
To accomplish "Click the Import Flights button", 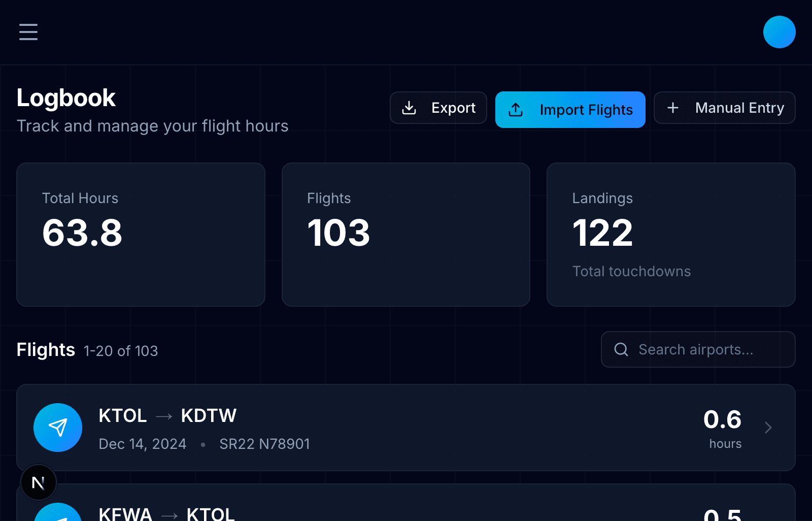I will [x=570, y=109].
